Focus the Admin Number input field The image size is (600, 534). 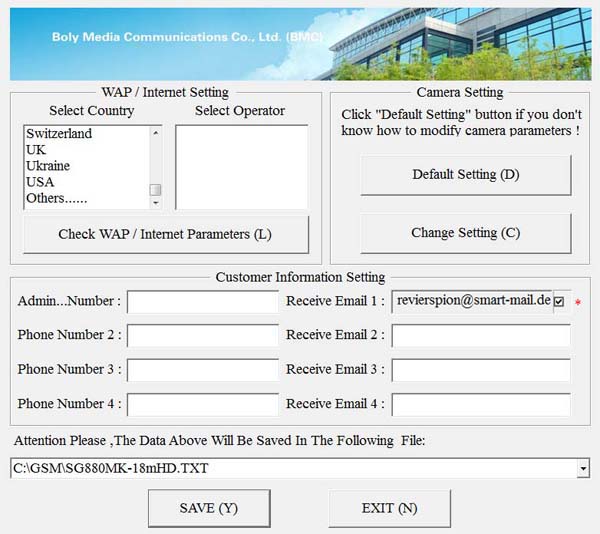pos(202,302)
